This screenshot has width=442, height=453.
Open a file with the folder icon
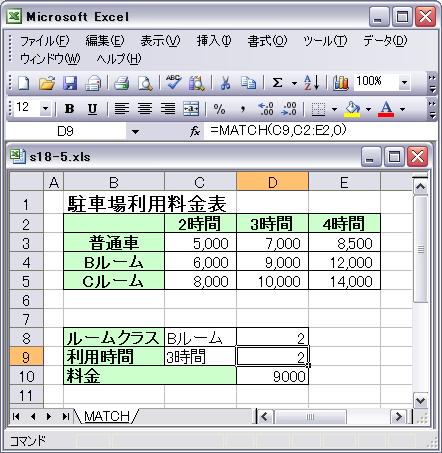(47, 83)
